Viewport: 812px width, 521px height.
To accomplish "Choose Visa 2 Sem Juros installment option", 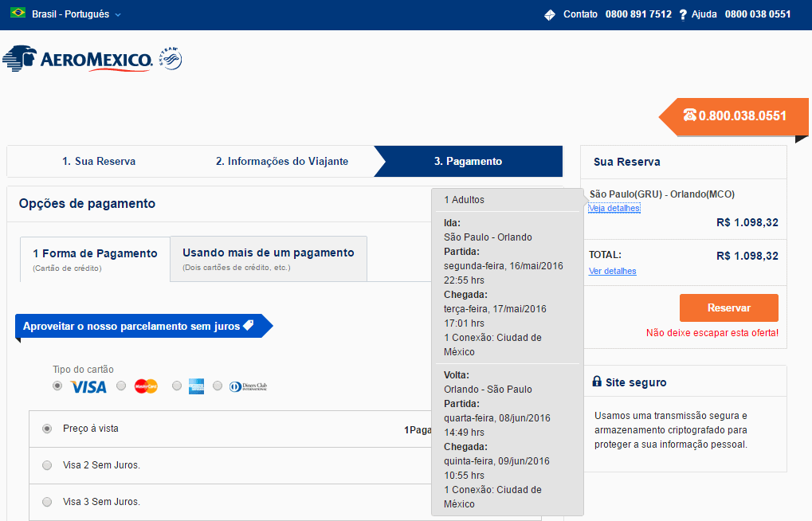I will pos(47,465).
